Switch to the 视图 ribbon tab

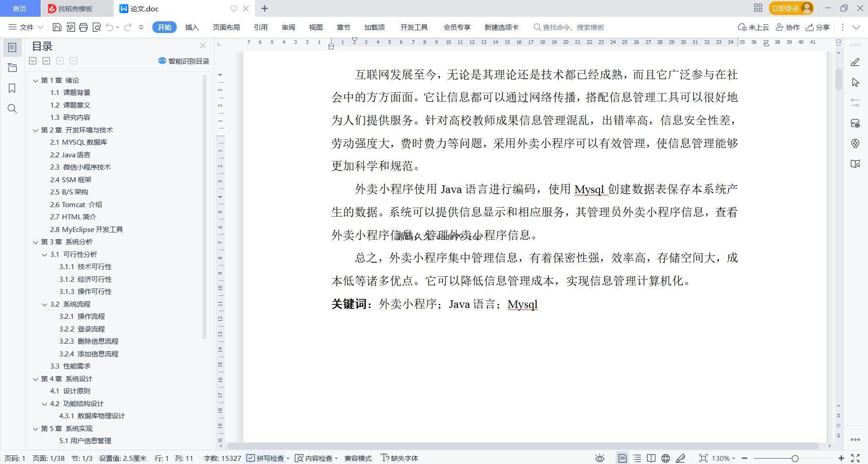316,27
